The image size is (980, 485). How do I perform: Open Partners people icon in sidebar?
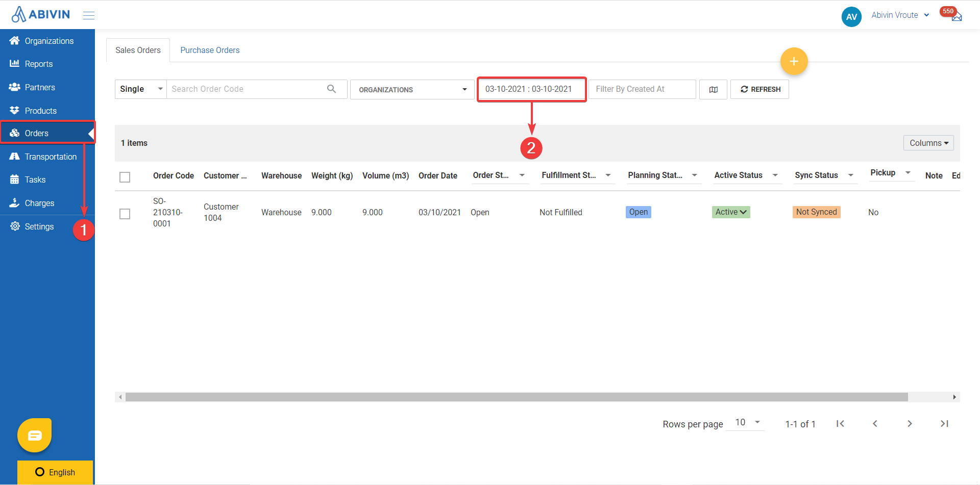(x=14, y=87)
